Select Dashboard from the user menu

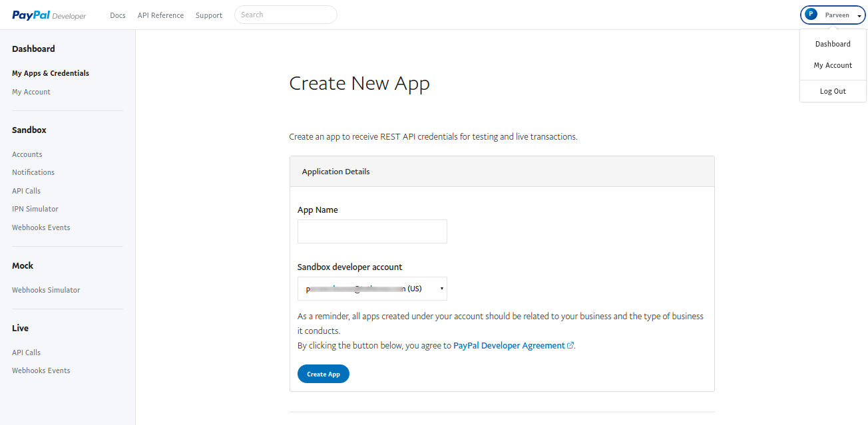[833, 44]
